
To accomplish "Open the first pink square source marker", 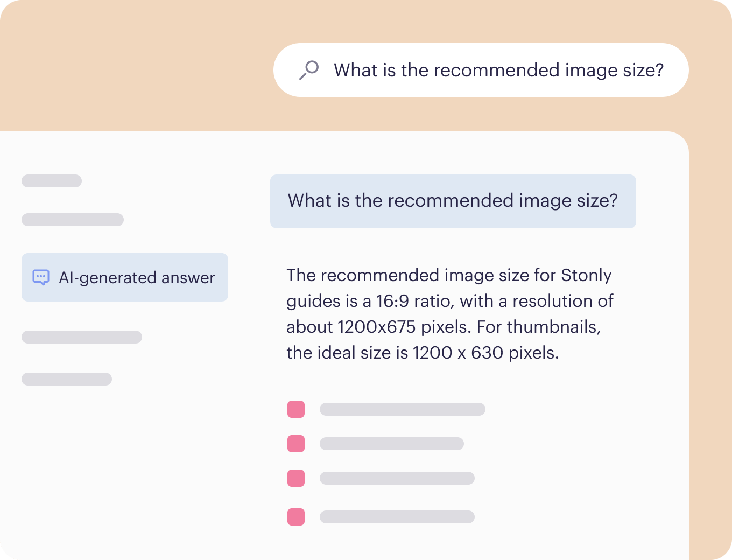I will coord(296,409).
